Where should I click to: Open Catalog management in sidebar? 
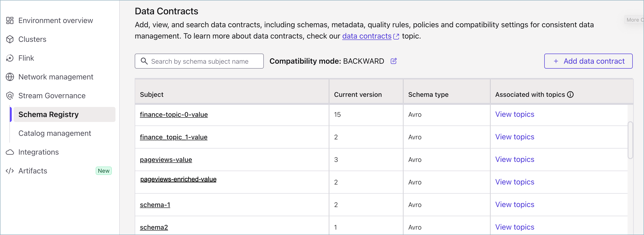(55, 133)
